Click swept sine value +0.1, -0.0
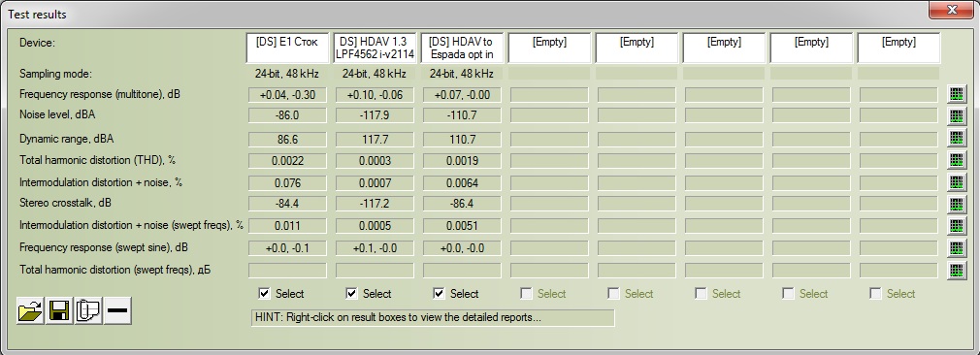This screenshot has height=355, width=980. click(375, 248)
